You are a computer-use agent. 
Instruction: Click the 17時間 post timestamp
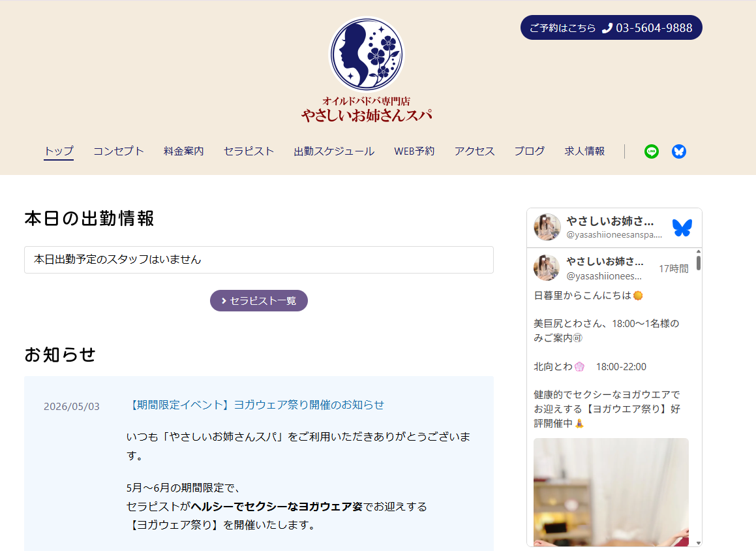(674, 269)
